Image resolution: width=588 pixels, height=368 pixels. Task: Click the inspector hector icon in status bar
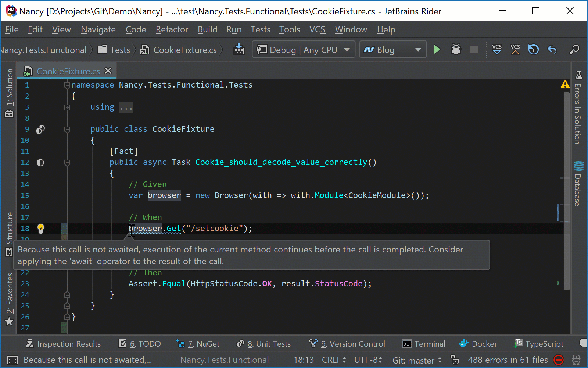pos(576,360)
